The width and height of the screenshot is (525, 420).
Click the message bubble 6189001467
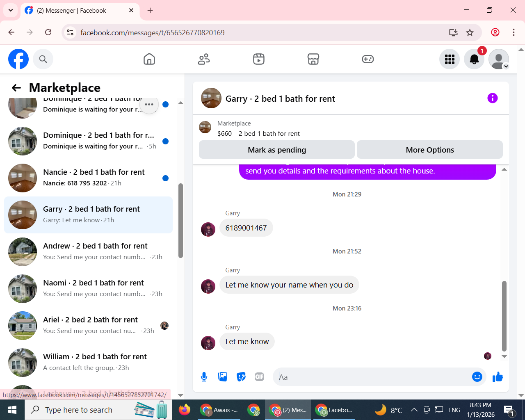[246, 228]
